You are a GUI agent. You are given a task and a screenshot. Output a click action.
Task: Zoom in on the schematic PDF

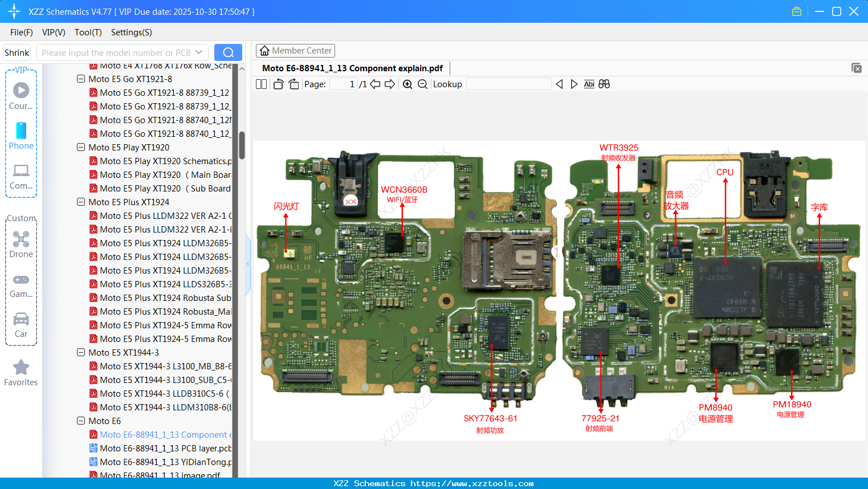pyautogui.click(x=407, y=84)
